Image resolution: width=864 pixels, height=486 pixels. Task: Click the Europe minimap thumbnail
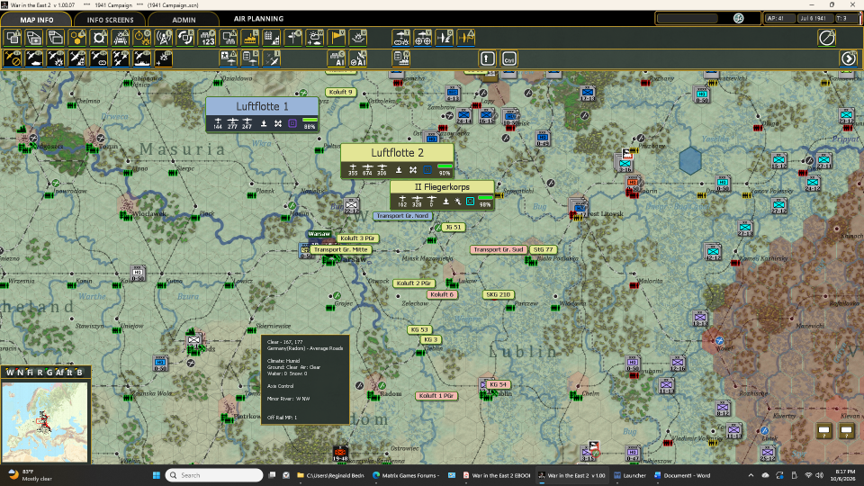click(x=45, y=422)
